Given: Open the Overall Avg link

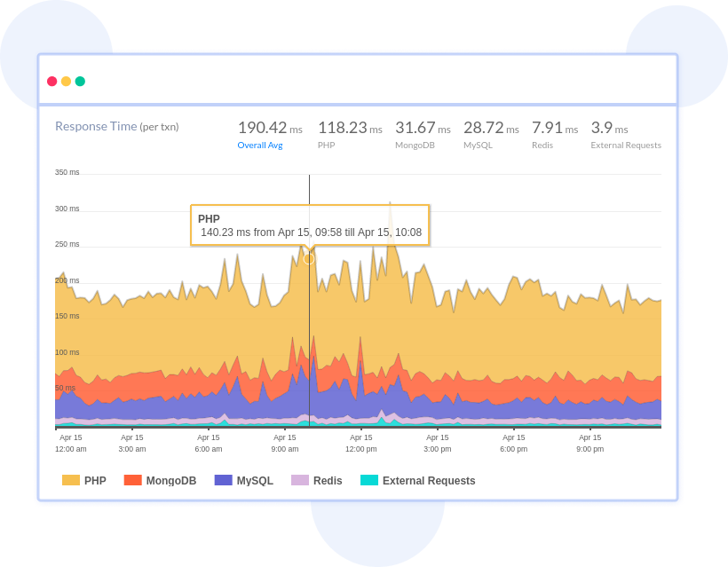Looking at the screenshot, I should point(260,146).
